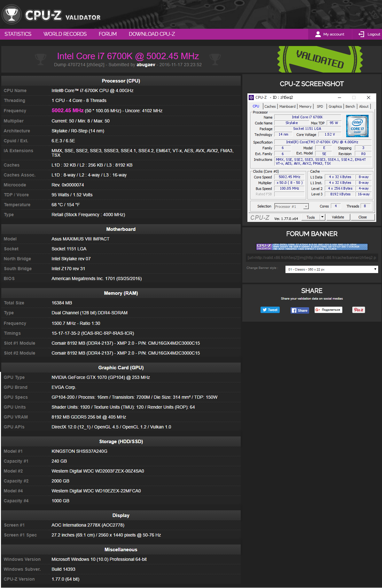382x588 pixels.
Task: Click the page title Intel Core i7 6700K
Action: (x=128, y=56)
